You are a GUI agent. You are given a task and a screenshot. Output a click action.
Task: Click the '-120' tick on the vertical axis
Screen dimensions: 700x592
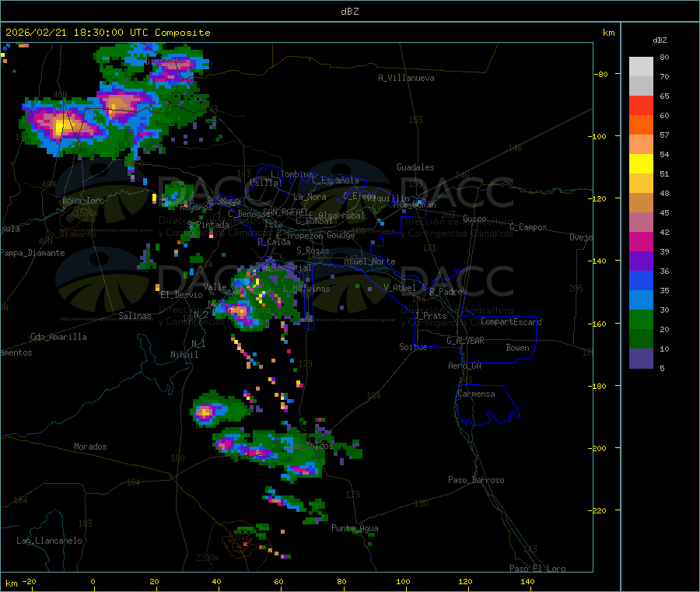[599, 198]
